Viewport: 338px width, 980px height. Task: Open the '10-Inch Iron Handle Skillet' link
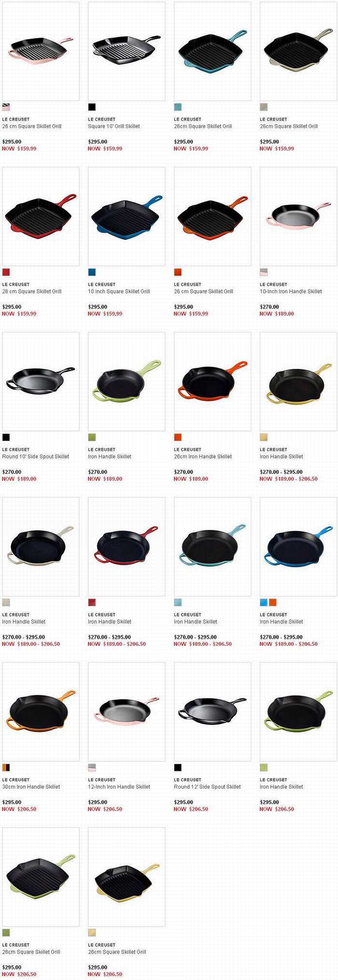[291, 292]
